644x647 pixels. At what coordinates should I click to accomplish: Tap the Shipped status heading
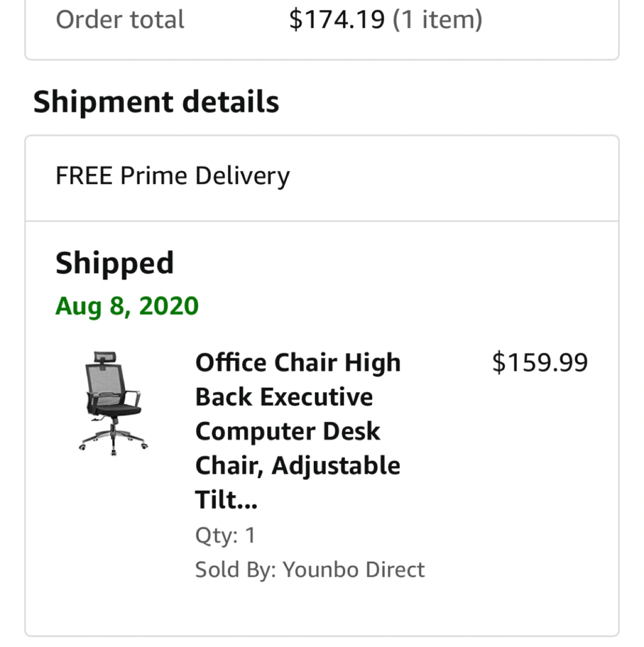pyautogui.click(x=115, y=263)
